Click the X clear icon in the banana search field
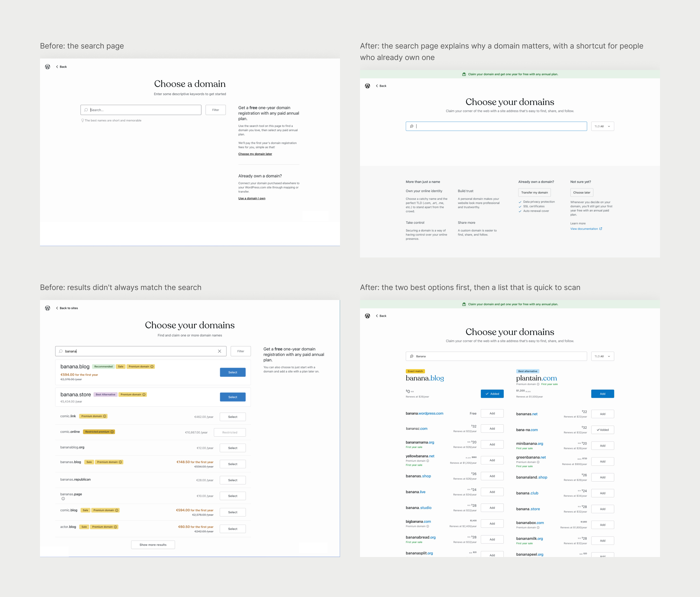 coord(219,351)
